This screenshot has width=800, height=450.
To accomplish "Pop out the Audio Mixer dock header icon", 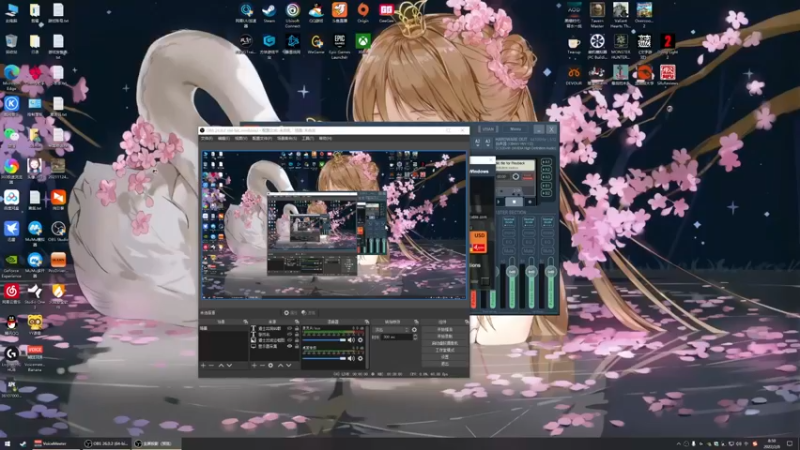I will coord(367,322).
